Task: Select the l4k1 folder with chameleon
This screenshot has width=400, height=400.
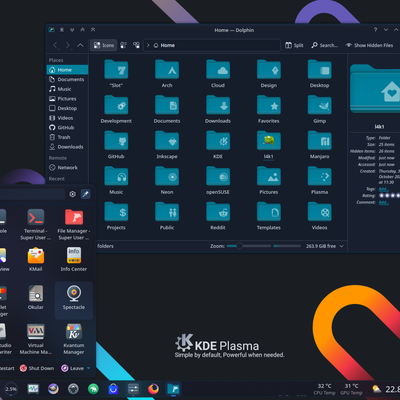Action: tap(269, 141)
